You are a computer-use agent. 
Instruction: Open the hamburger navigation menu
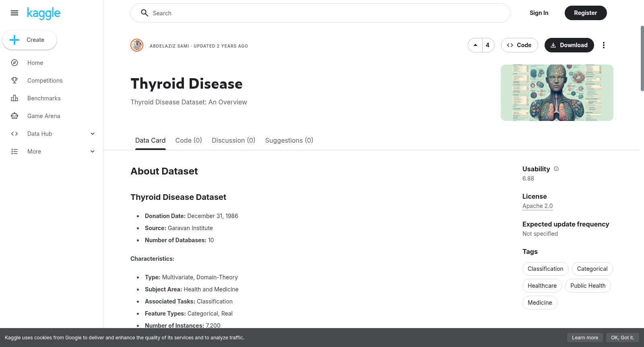pos(14,13)
